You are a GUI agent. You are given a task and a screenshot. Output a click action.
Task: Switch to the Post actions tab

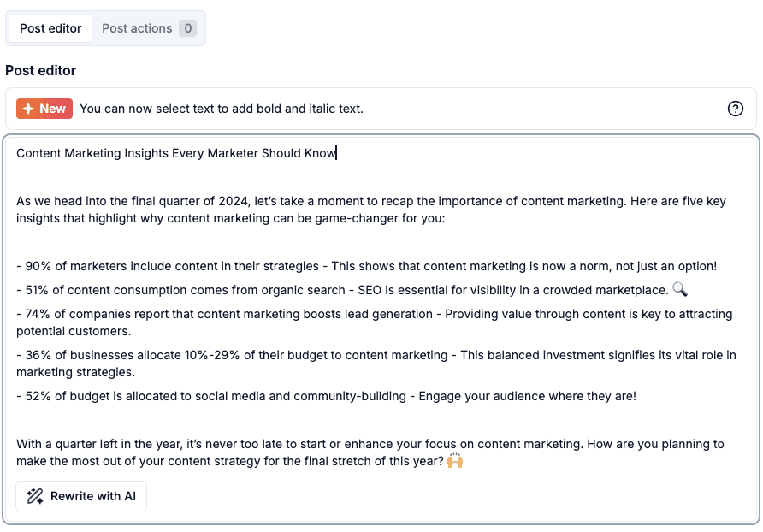pos(137,27)
